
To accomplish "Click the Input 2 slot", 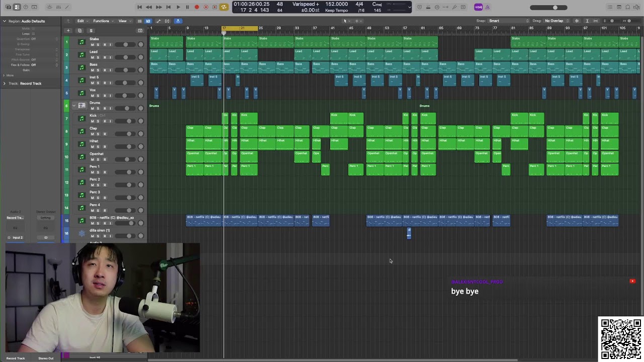I will 18,237.
